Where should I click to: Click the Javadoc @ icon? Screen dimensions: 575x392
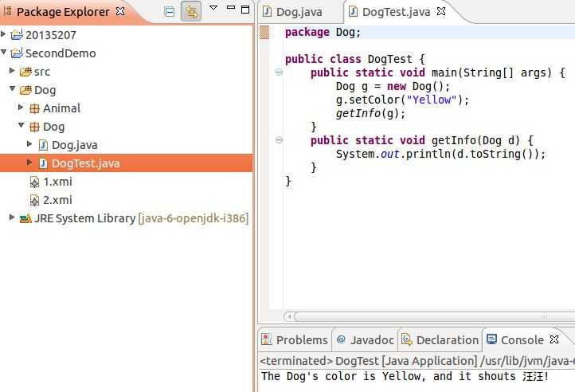click(341, 339)
